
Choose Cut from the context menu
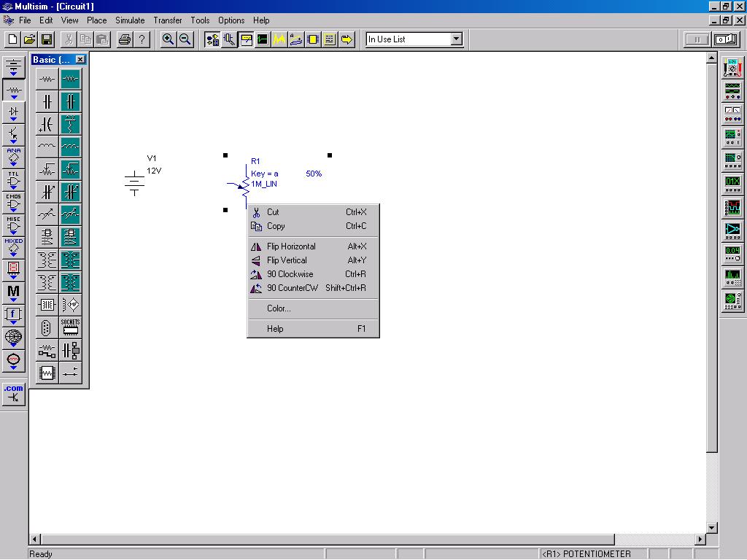click(x=313, y=212)
